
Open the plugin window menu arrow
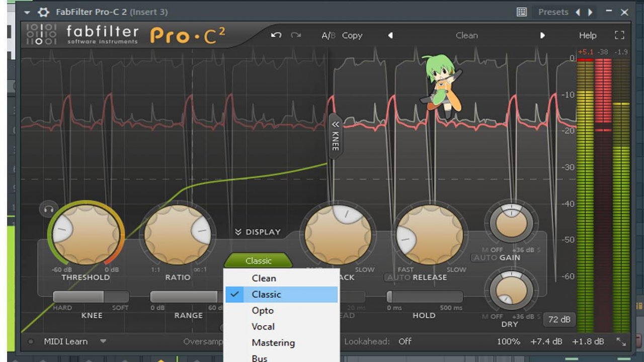point(27,12)
